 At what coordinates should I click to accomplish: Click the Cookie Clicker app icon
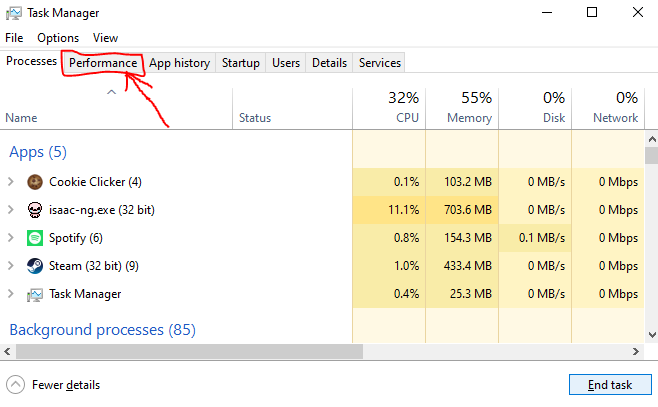[35, 182]
